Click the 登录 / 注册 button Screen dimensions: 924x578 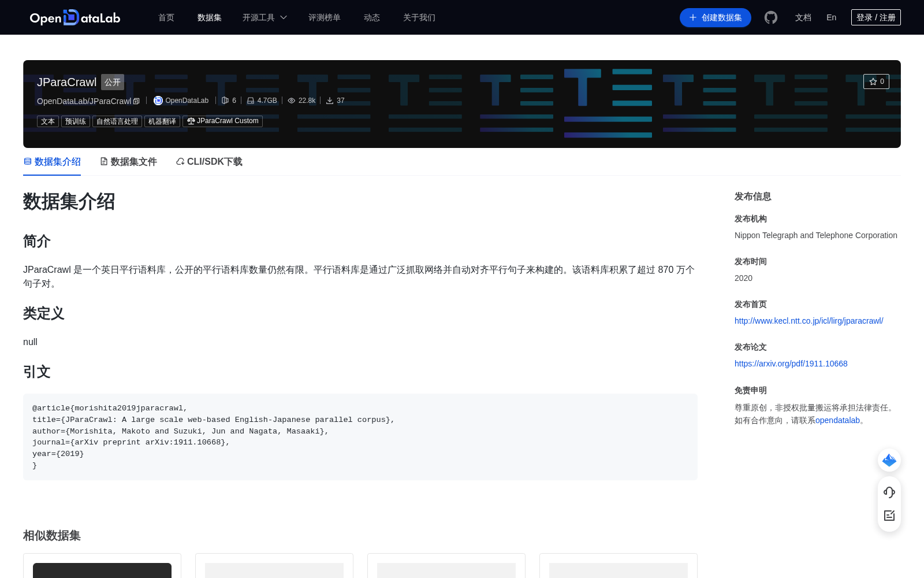coord(876,17)
